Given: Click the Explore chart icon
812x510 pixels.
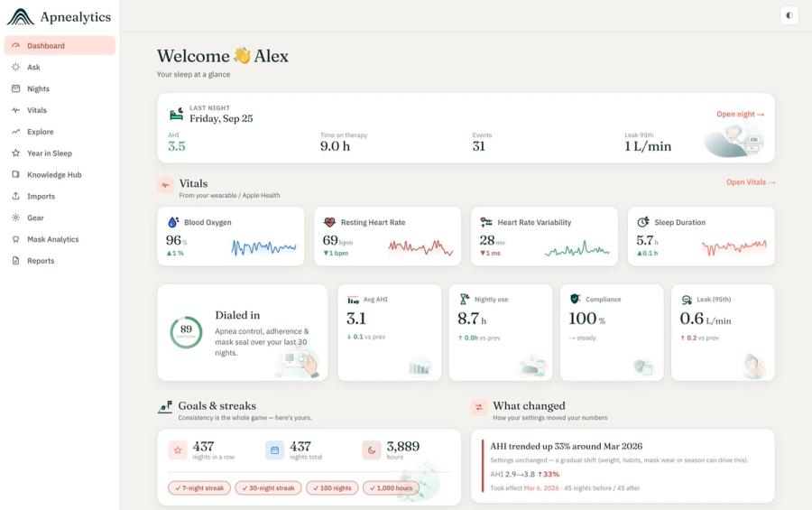Looking at the screenshot, I should click(x=16, y=132).
